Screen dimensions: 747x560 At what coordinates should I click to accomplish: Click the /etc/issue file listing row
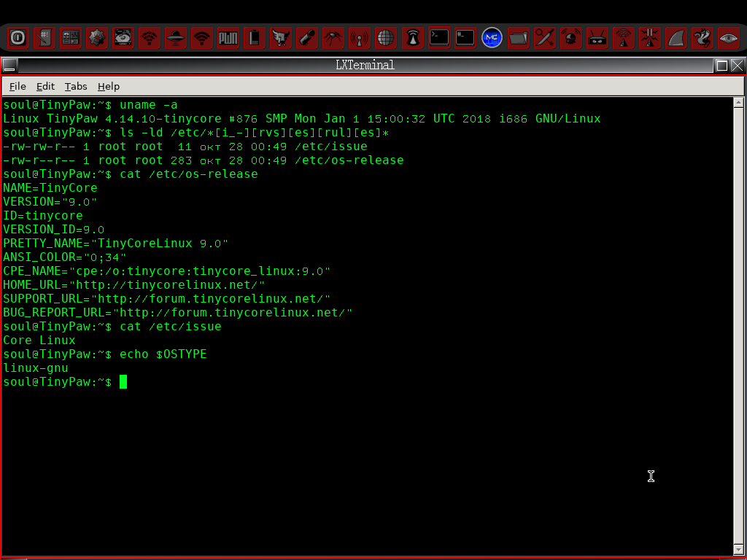point(185,146)
